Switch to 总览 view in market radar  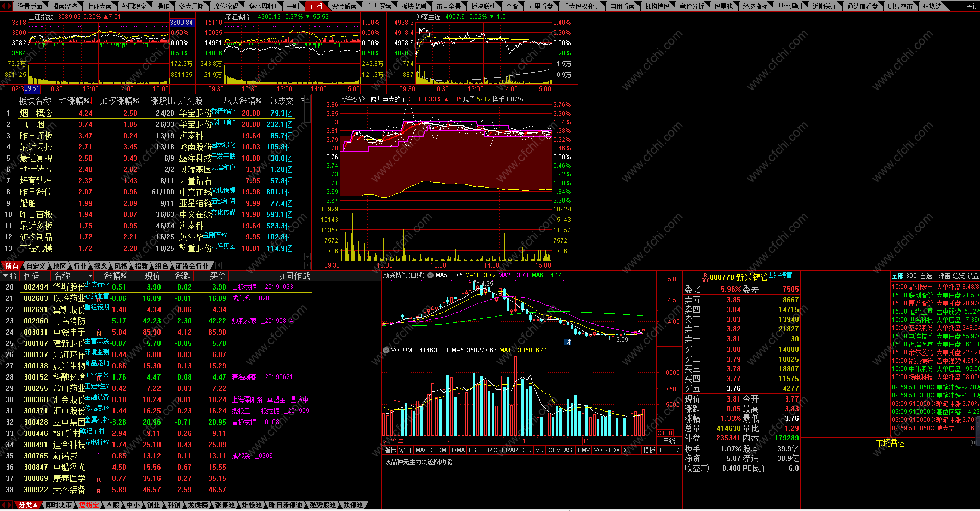point(959,276)
